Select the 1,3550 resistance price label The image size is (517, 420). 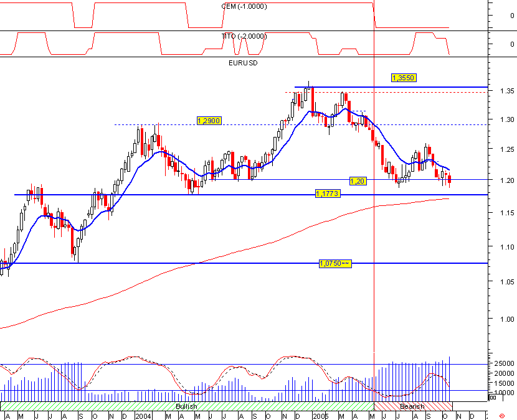pos(404,78)
